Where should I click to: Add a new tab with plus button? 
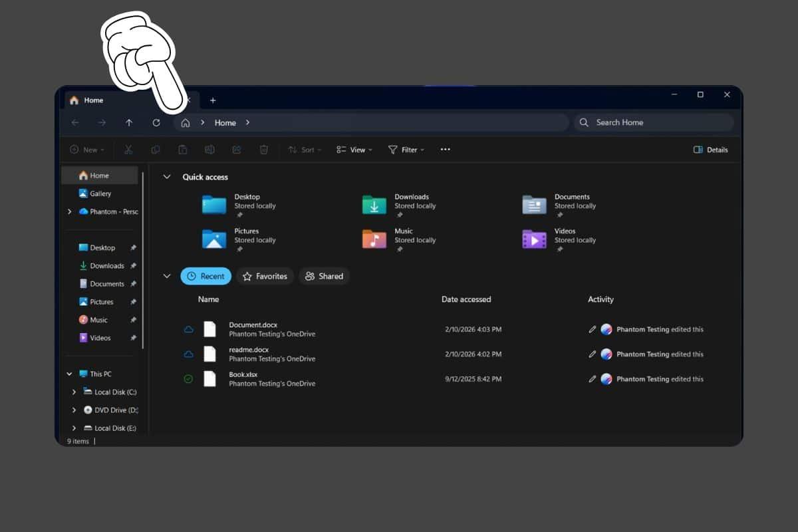[x=213, y=100]
